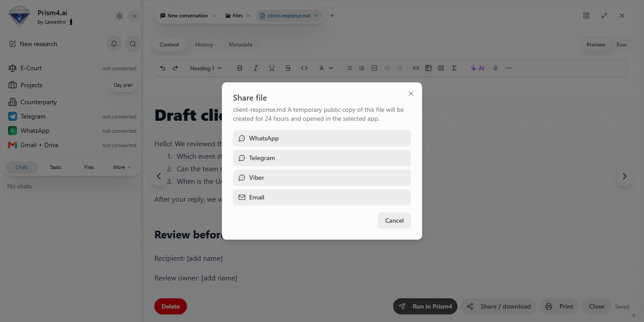
Task: Close the Share file dialog with X
Action: [x=411, y=93]
